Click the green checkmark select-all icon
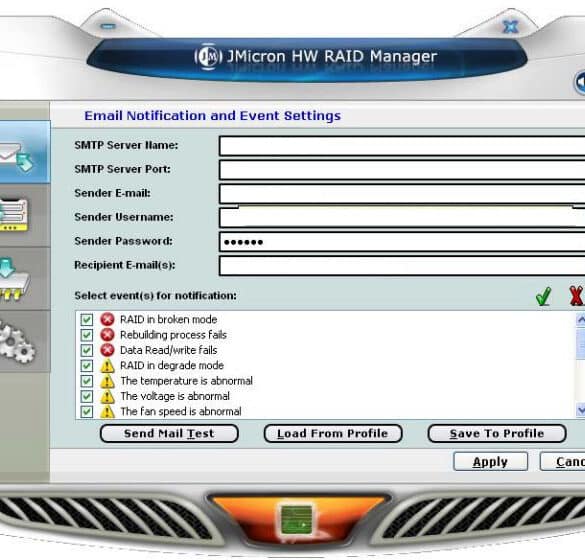The height and width of the screenshot is (560, 585). tap(543, 296)
